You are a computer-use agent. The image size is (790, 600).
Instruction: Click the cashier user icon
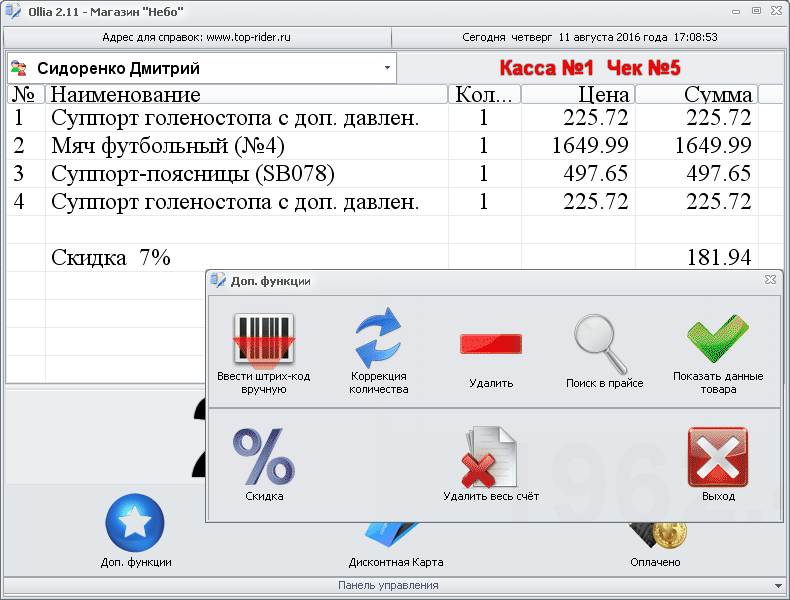point(19,68)
